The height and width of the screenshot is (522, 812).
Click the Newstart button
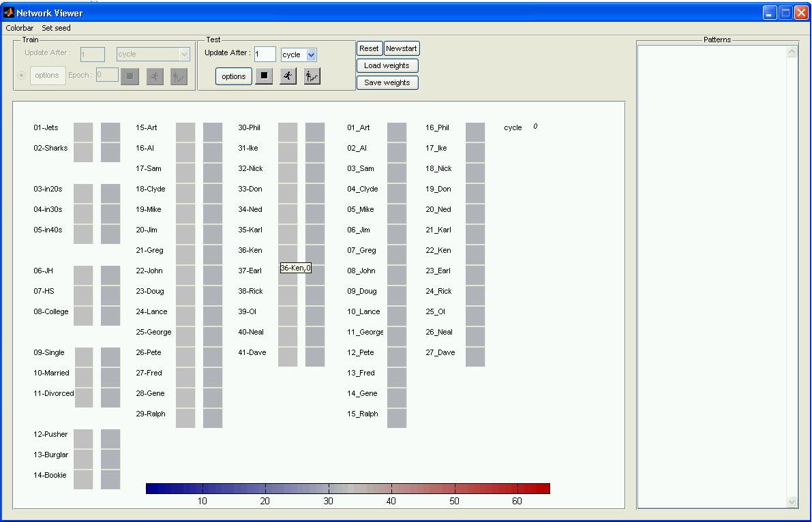[x=401, y=48]
